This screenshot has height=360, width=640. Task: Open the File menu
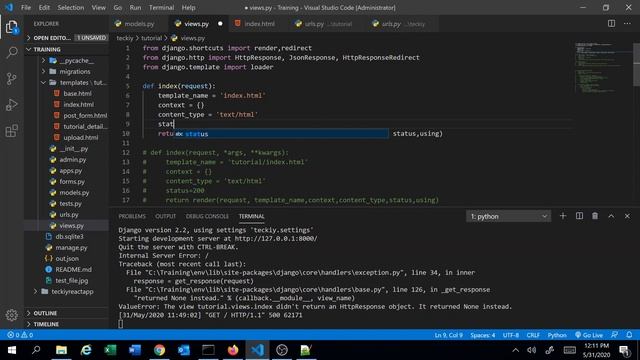tap(26, 7)
